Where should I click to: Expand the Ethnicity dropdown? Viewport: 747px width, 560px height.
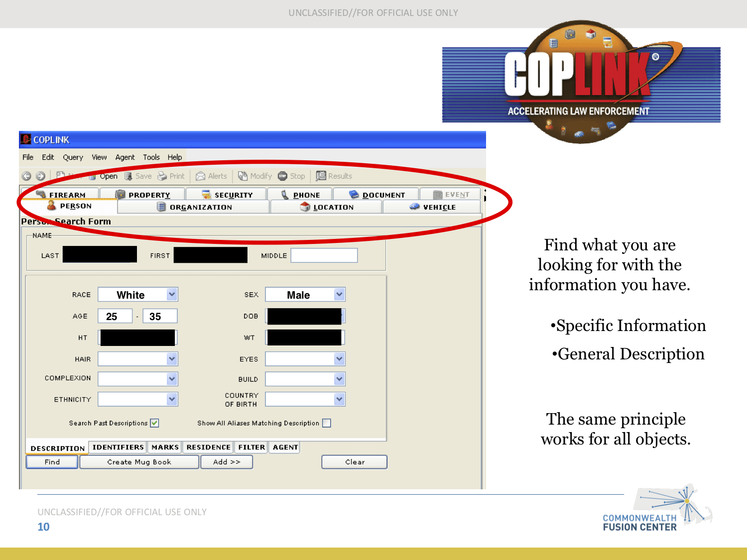(172, 399)
